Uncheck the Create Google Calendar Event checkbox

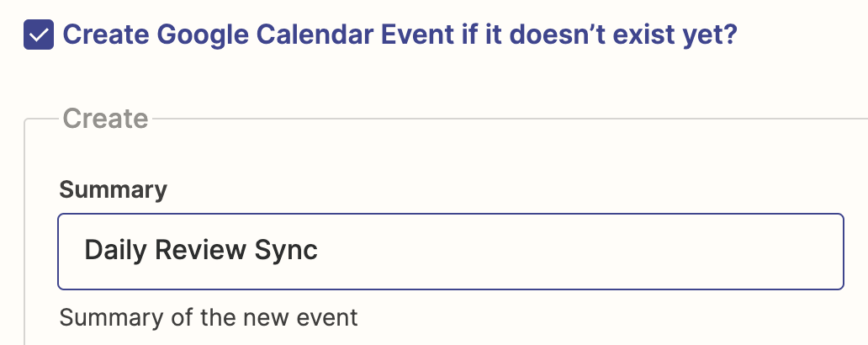39,35
